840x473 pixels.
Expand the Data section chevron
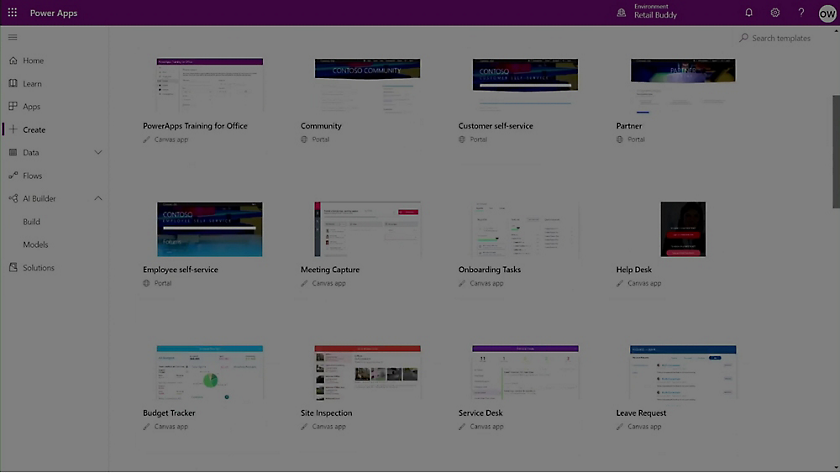[98, 153]
